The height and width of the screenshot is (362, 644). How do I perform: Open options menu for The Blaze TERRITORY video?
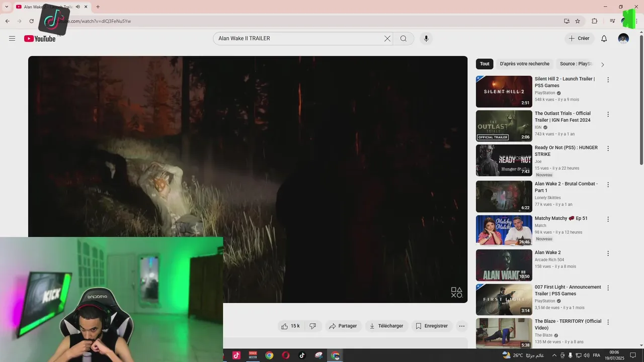[x=608, y=322]
